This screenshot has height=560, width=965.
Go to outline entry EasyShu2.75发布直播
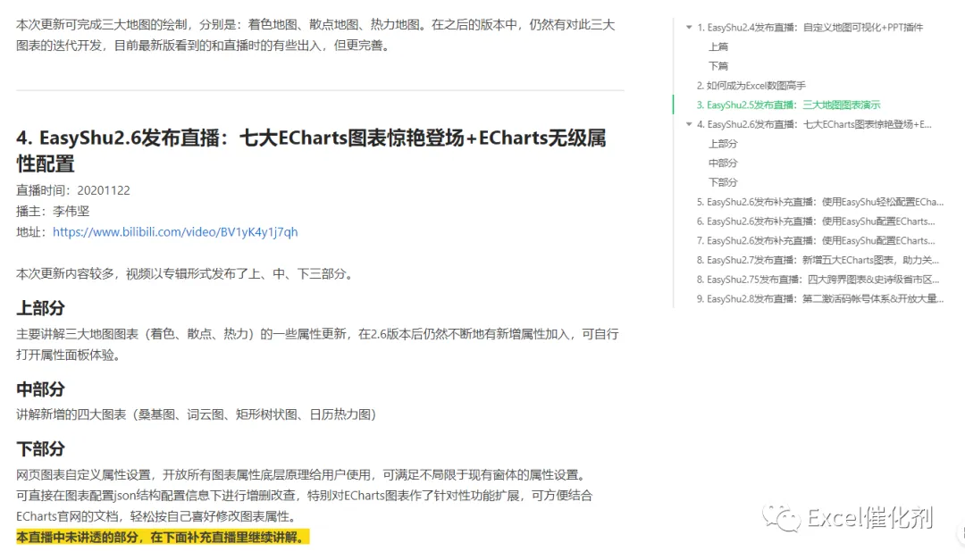click(818, 280)
